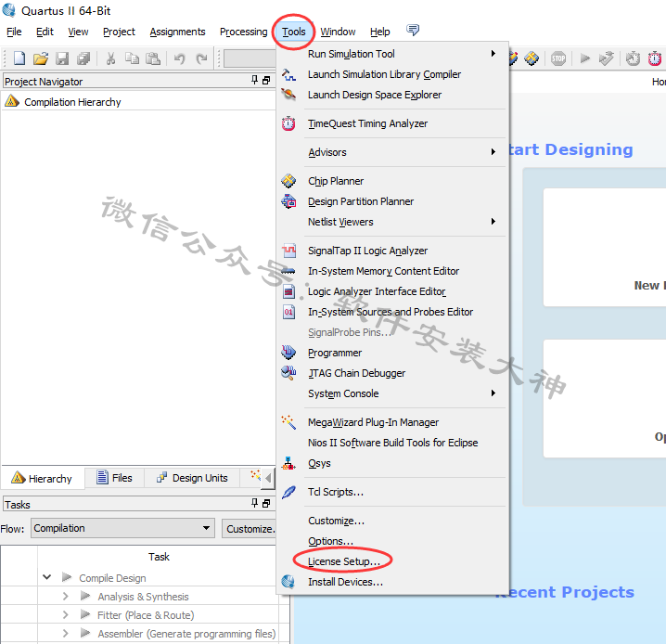This screenshot has width=666, height=644.
Task: Open In-System Sources and Probes Editor
Action: 392,312
